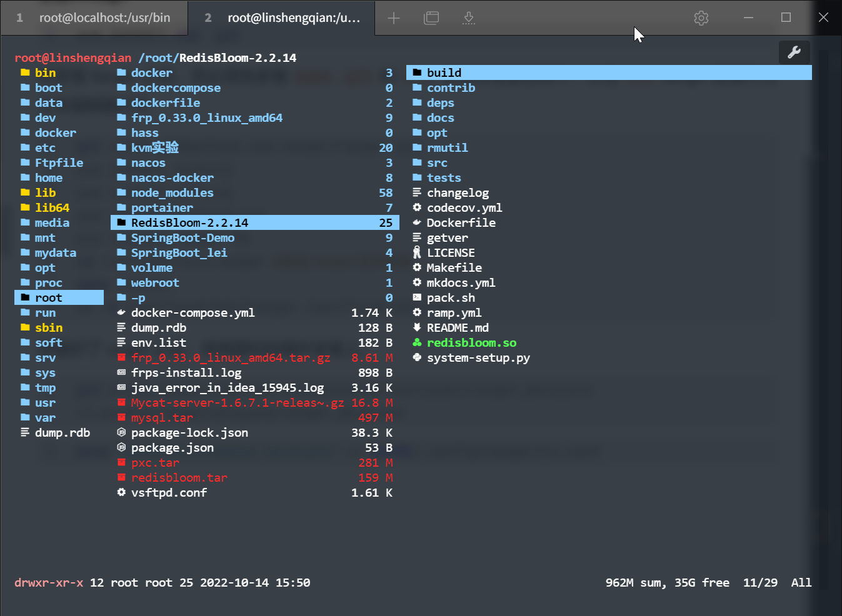Click the vsftpd.conf gear icon
This screenshot has height=616, width=842.
coord(121,492)
